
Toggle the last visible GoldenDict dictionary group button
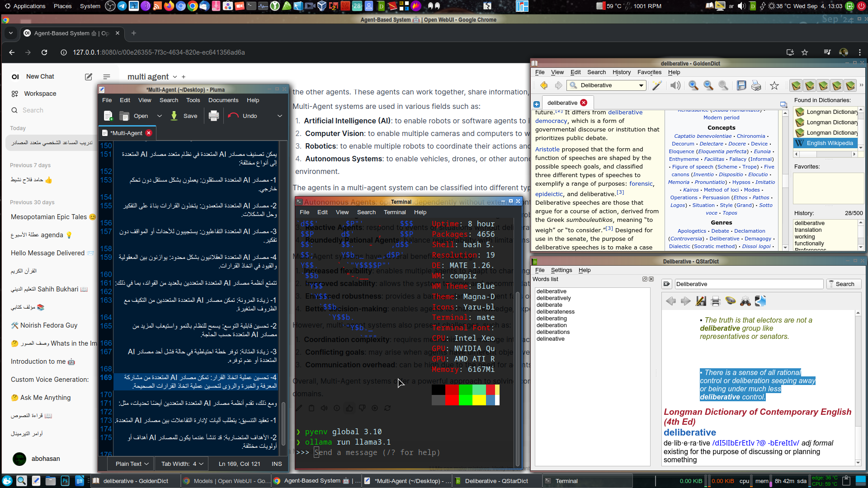click(x=850, y=85)
